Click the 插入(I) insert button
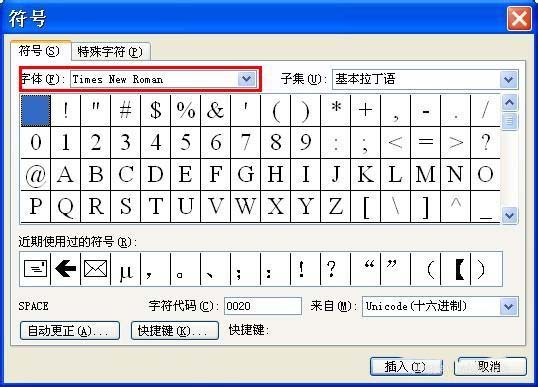 coord(406,367)
